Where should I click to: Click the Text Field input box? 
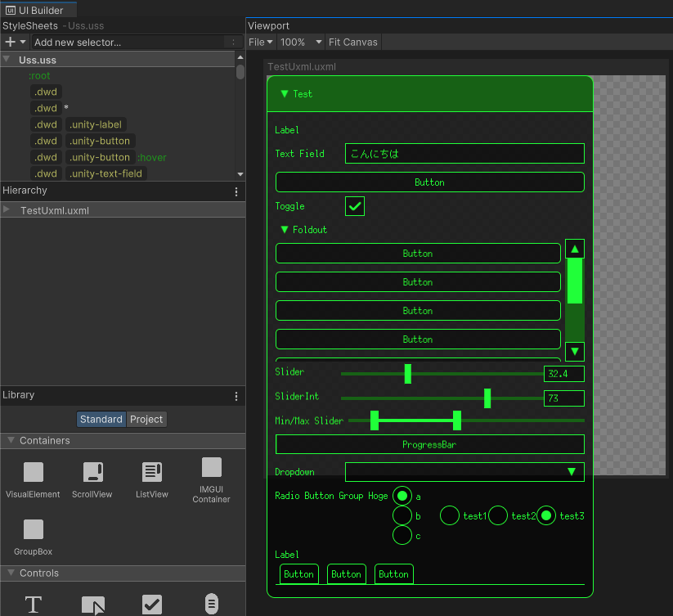pyautogui.click(x=464, y=154)
